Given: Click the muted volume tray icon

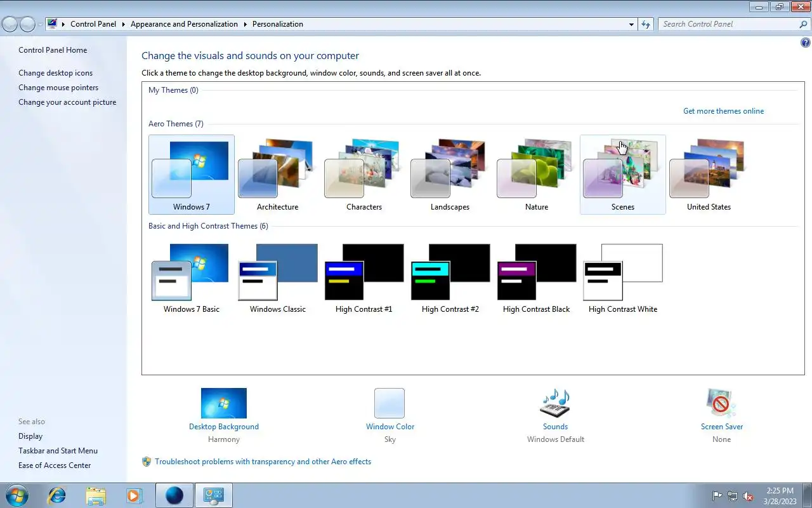Looking at the screenshot, I should (x=749, y=496).
